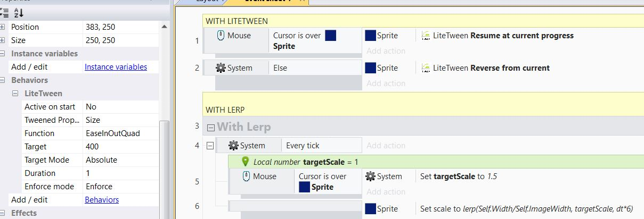This screenshot has width=644, height=219.
Task: Collapse the LiteTween behavior properties
Action: tap(16, 94)
